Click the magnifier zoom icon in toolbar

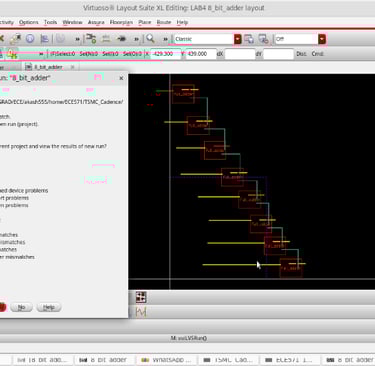click(150, 39)
